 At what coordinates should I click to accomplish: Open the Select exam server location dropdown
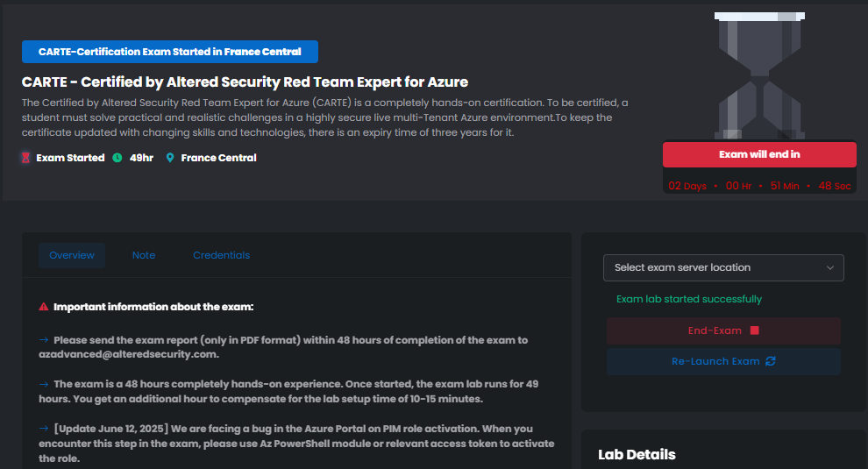click(x=723, y=267)
